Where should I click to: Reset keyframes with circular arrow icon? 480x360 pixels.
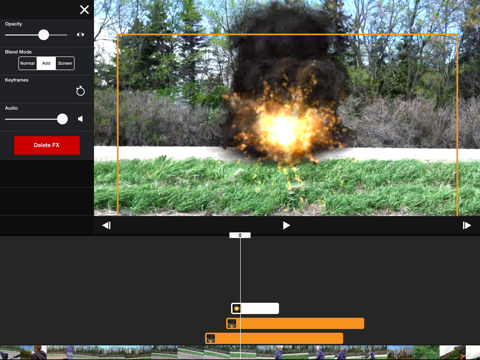point(80,91)
